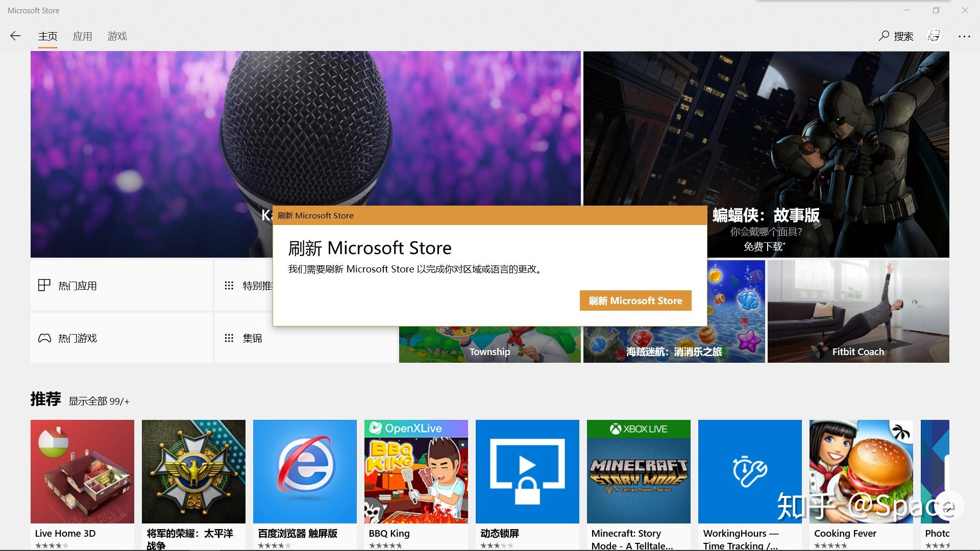Open the Fitbit Coach thumbnail
This screenshot has height=551, width=980.
tap(858, 311)
